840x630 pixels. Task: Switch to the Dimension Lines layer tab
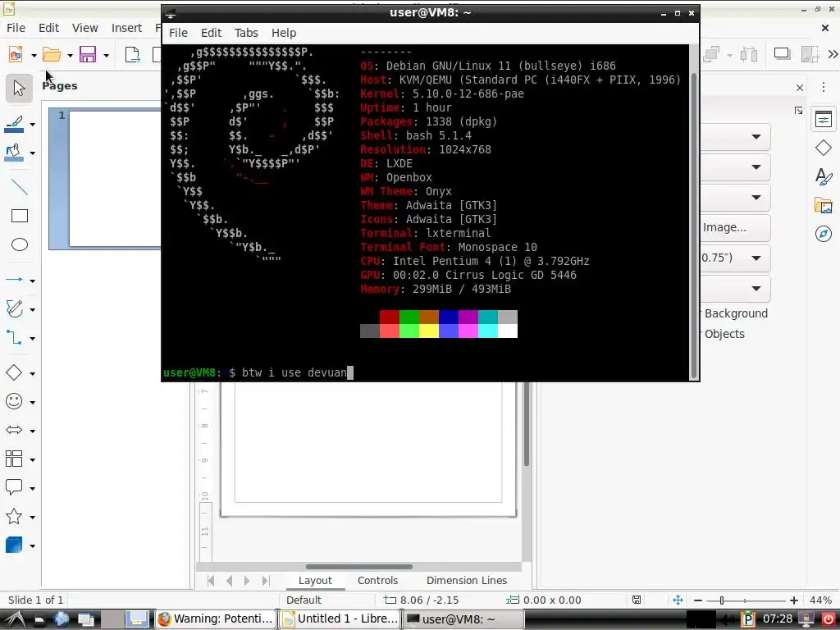[x=466, y=580]
